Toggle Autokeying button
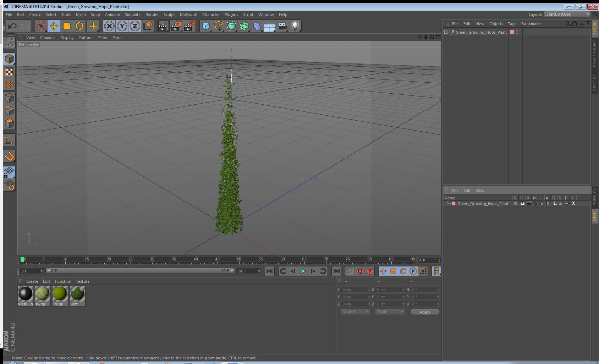599x364 pixels. click(360, 271)
